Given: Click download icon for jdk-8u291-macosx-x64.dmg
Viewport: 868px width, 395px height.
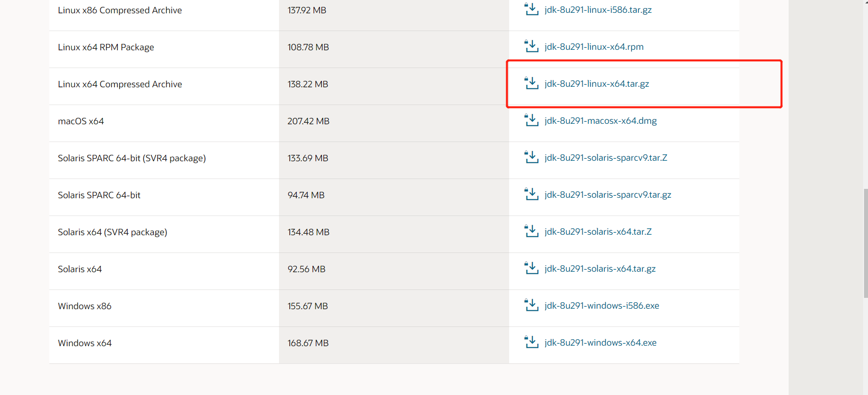Looking at the screenshot, I should pyautogui.click(x=531, y=120).
